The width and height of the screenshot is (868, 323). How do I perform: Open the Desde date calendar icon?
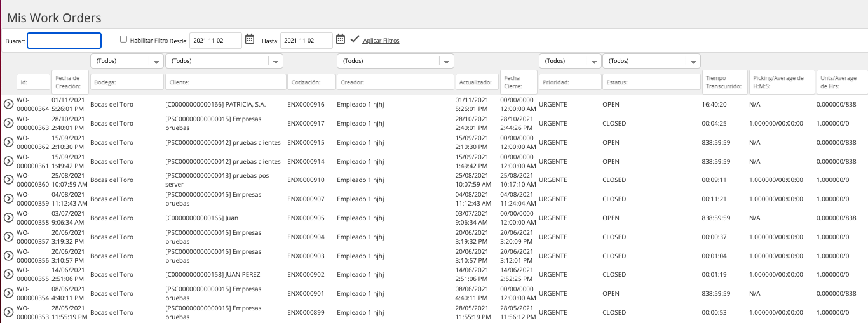(x=250, y=39)
